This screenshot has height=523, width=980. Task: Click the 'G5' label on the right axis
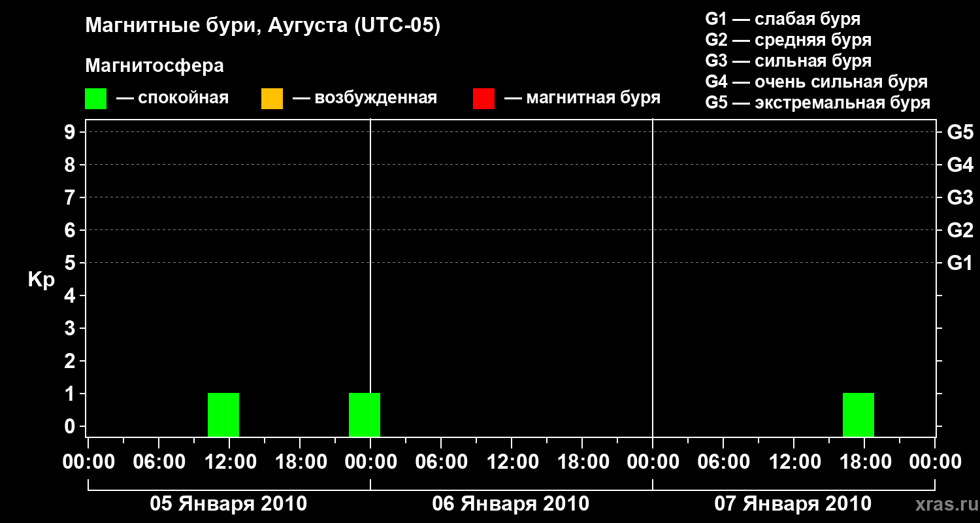click(x=960, y=132)
